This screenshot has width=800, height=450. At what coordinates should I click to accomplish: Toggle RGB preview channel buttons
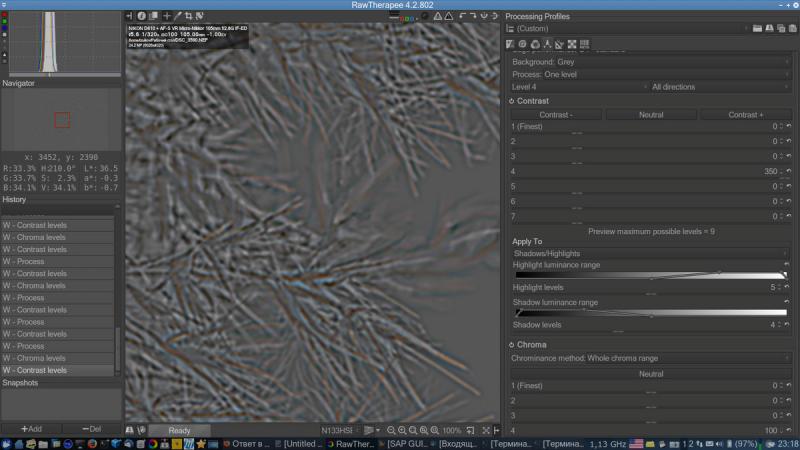point(407,18)
